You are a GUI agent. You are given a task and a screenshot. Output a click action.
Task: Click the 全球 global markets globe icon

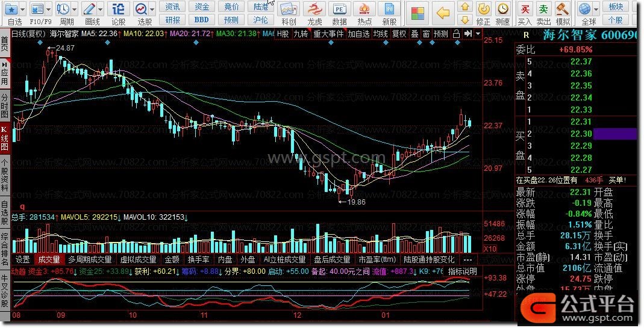pos(584,8)
